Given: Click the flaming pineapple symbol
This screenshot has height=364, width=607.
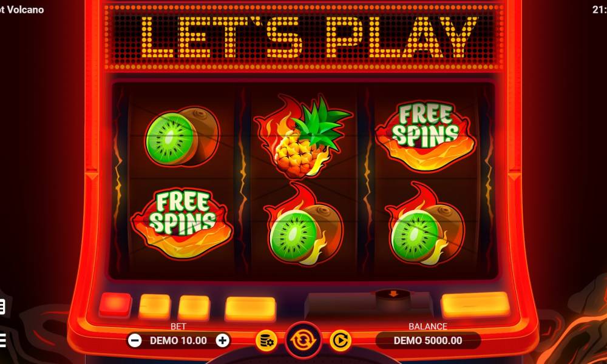Looking at the screenshot, I should (303, 136).
